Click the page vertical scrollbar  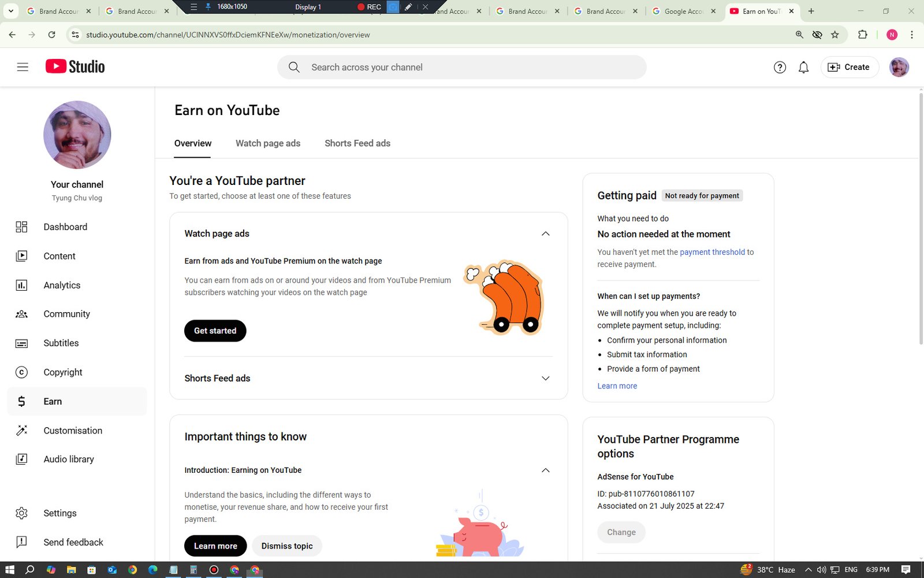pos(921,218)
